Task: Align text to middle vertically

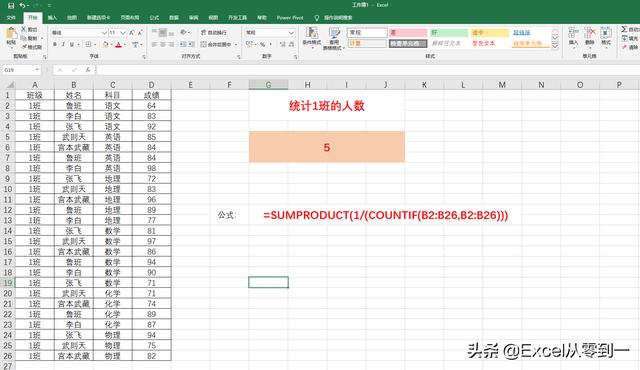Action: point(162,32)
